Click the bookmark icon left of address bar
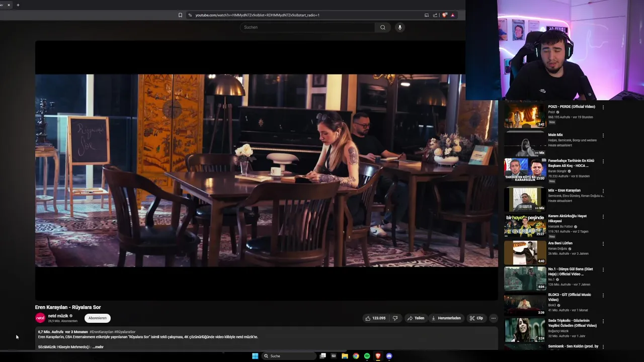 180,15
